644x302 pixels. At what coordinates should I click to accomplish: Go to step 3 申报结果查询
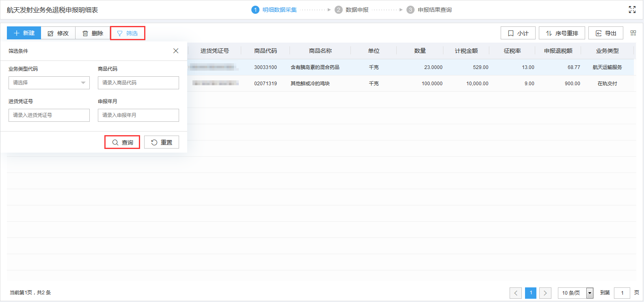coord(429,10)
